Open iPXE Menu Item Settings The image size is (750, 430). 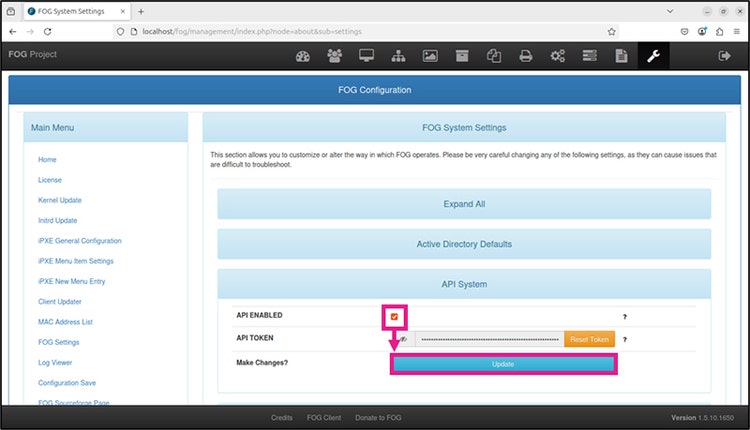pyautogui.click(x=76, y=261)
